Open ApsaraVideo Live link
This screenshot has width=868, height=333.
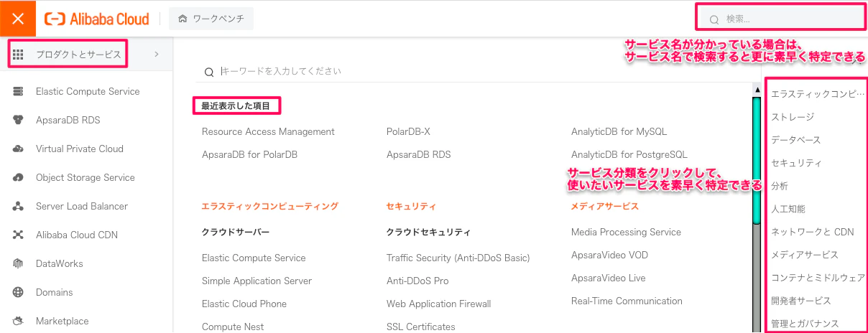point(609,278)
